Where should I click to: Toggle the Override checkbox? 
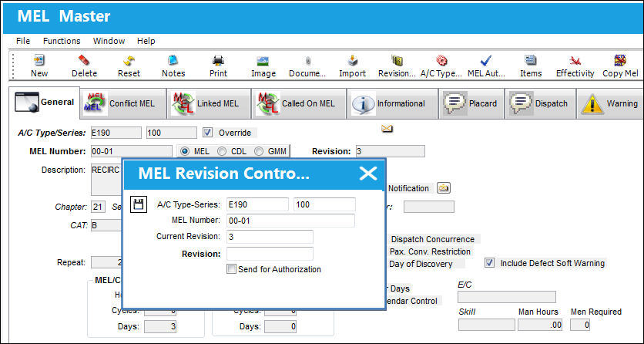point(208,133)
